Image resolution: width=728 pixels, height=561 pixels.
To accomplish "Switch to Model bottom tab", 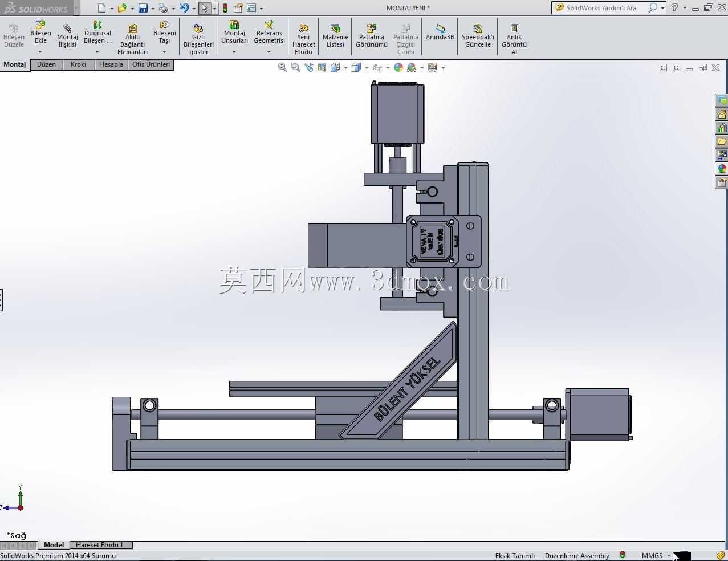I will [54, 545].
